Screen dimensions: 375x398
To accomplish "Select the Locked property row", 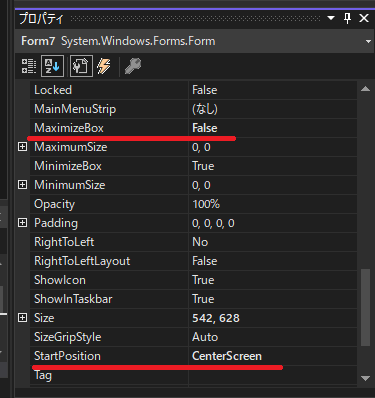I will tap(193, 90).
